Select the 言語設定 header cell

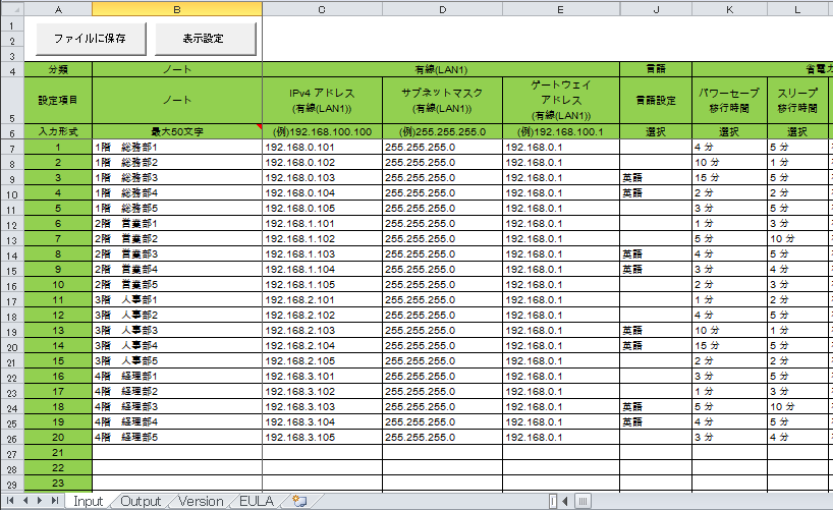[656, 100]
